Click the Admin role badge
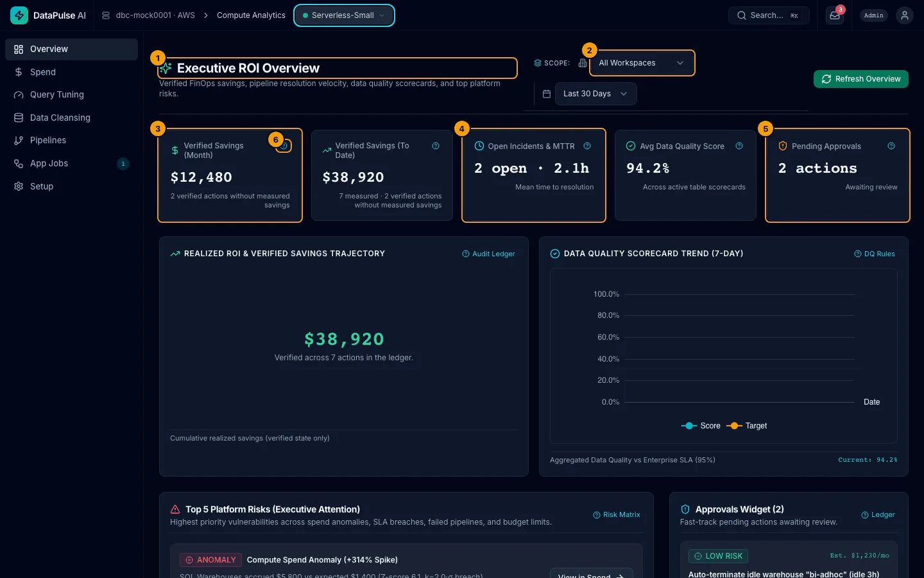 click(x=874, y=15)
